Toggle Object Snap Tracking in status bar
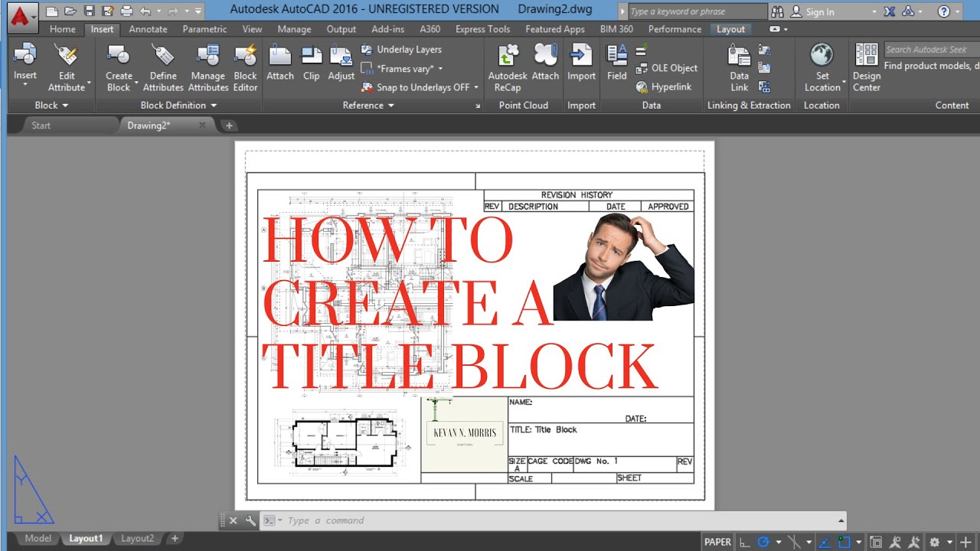This screenshot has width=980, height=551. (x=823, y=542)
